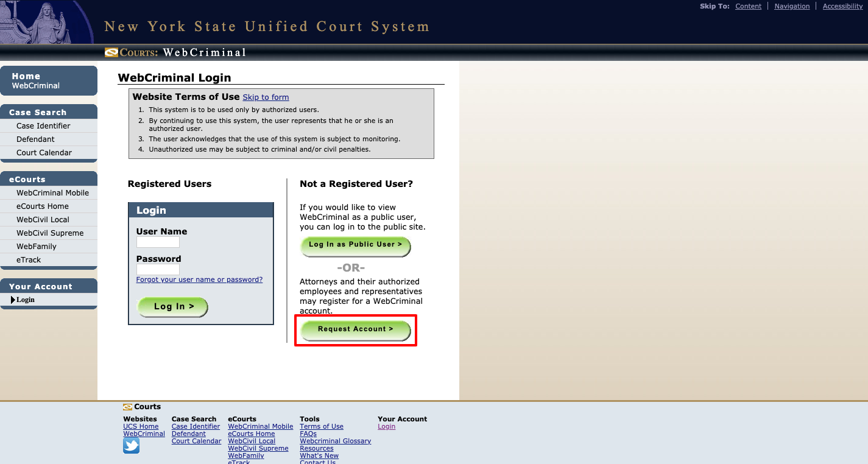Open FAQs footer link
Image resolution: width=868 pixels, height=464 pixels.
(x=308, y=434)
